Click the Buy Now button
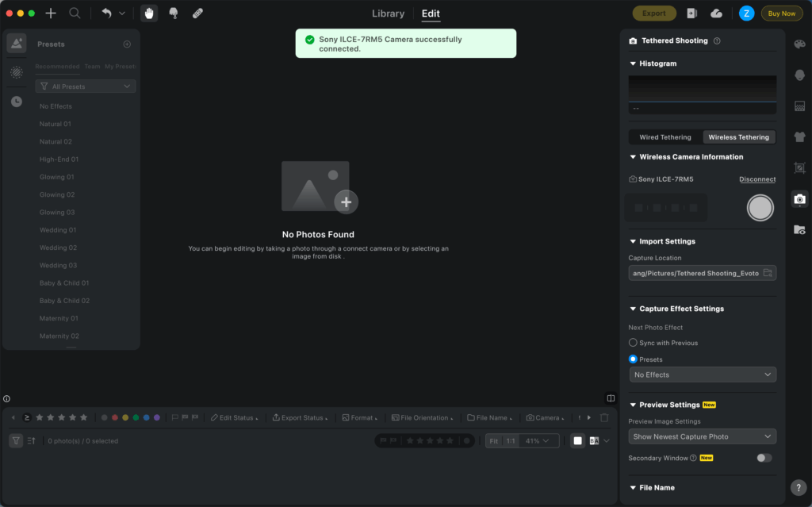 click(782, 13)
